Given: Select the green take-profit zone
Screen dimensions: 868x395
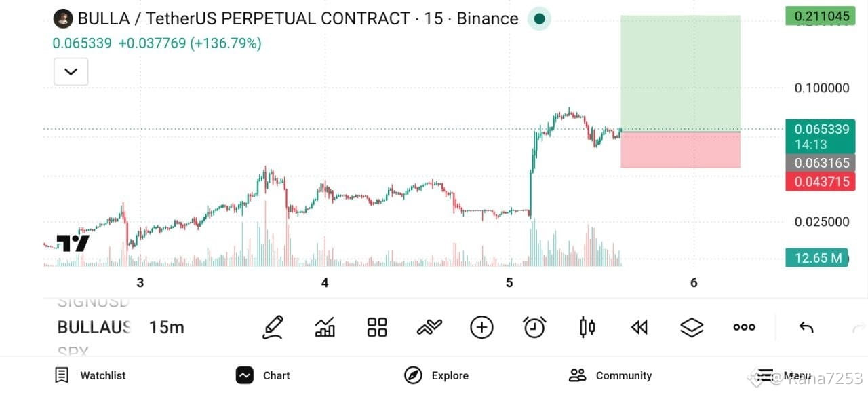Looking at the screenshot, I should [x=680, y=73].
